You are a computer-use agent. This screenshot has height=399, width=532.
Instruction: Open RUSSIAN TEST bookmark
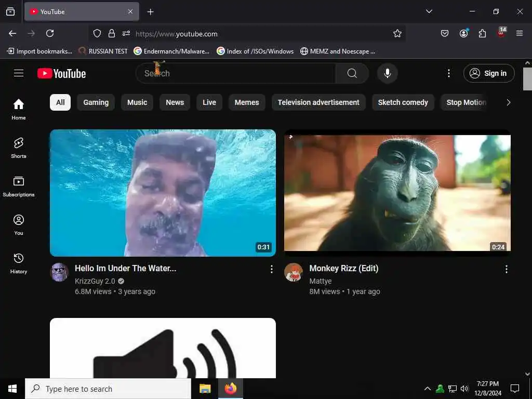(103, 51)
